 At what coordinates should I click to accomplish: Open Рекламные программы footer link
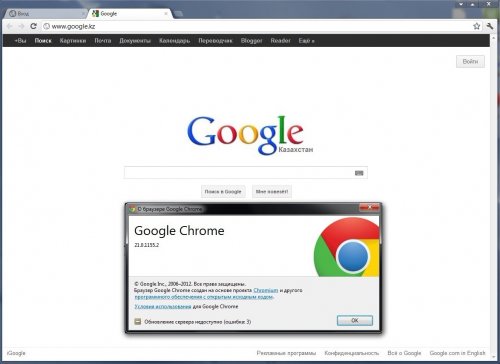[286, 353]
